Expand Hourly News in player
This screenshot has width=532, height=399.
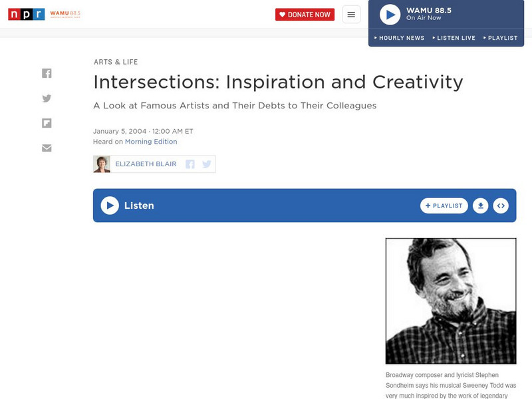[399, 38]
